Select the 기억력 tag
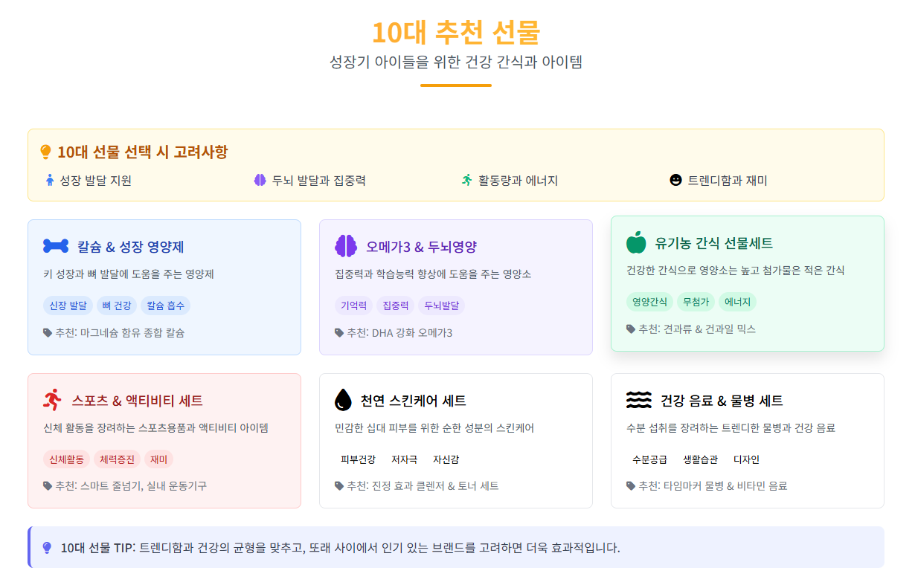Image resolution: width=915 pixels, height=588 pixels. coord(354,306)
